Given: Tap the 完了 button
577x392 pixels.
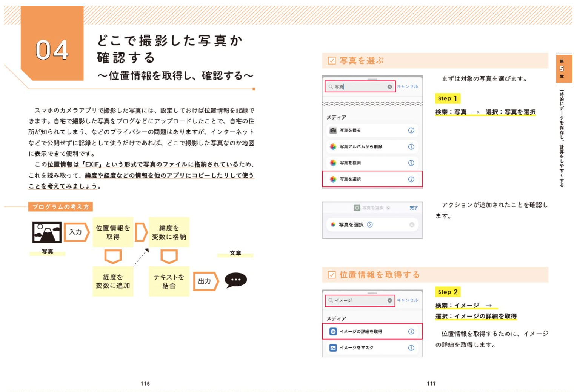Looking at the screenshot, I should pos(414,208).
